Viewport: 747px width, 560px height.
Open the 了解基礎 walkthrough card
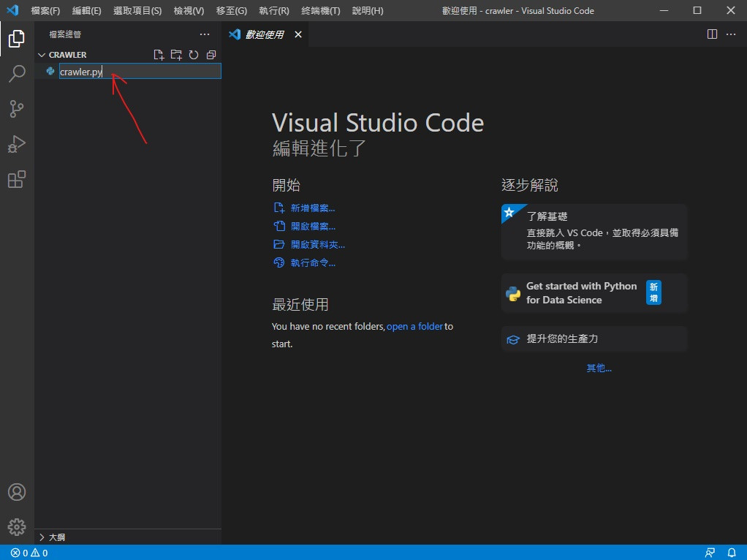coord(594,231)
